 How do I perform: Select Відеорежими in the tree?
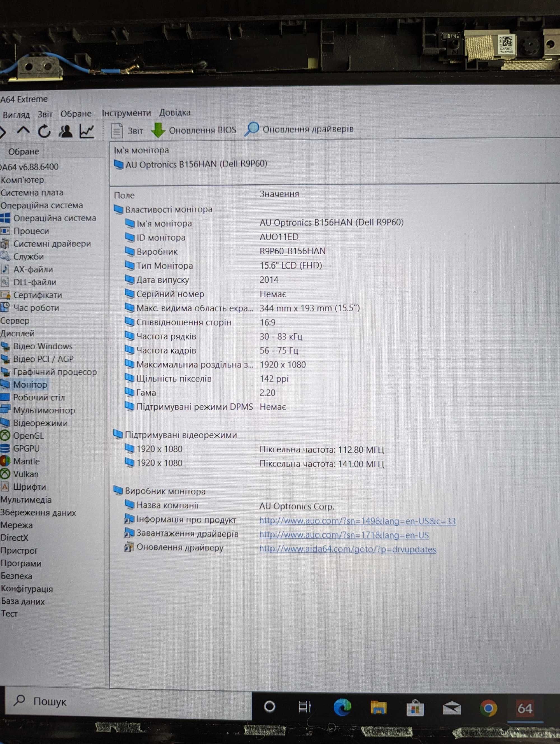(x=34, y=423)
